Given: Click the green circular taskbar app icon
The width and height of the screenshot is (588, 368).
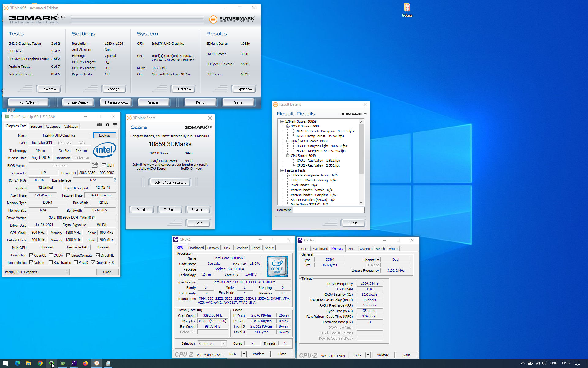Looking at the screenshot, I should [51, 363].
